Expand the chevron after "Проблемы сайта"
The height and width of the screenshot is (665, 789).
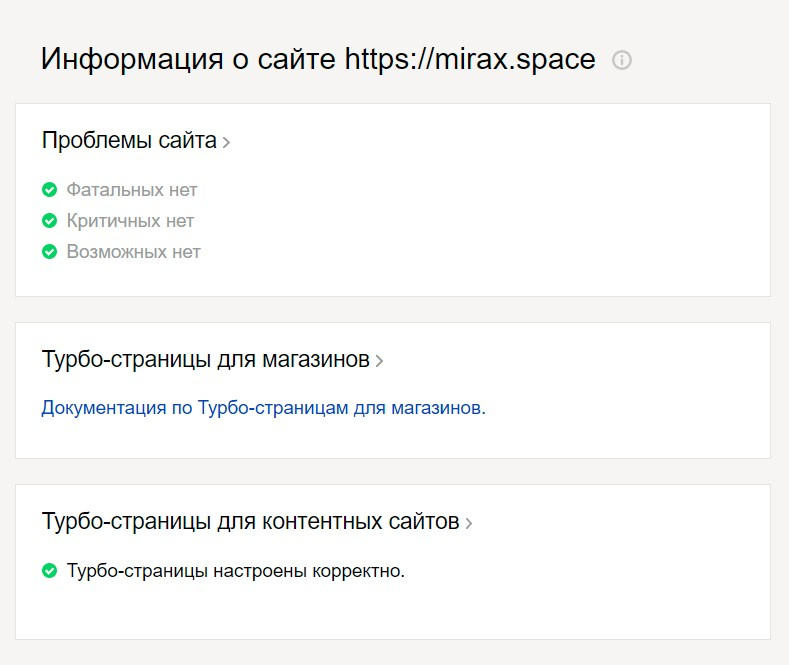pos(227,142)
